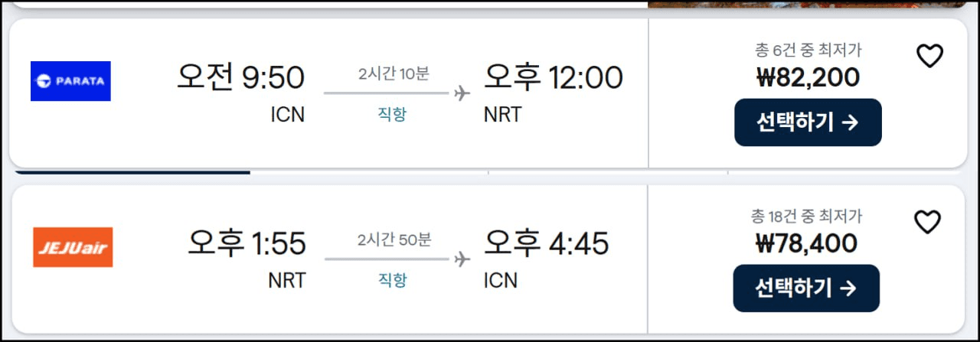Image resolution: width=980 pixels, height=342 pixels.
Task: Click the airplane icon on the ICN-to-NRT route
Action: pos(462,93)
